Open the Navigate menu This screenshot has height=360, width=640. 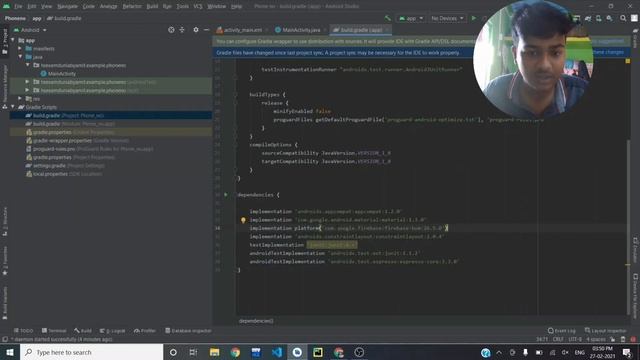(67, 6)
